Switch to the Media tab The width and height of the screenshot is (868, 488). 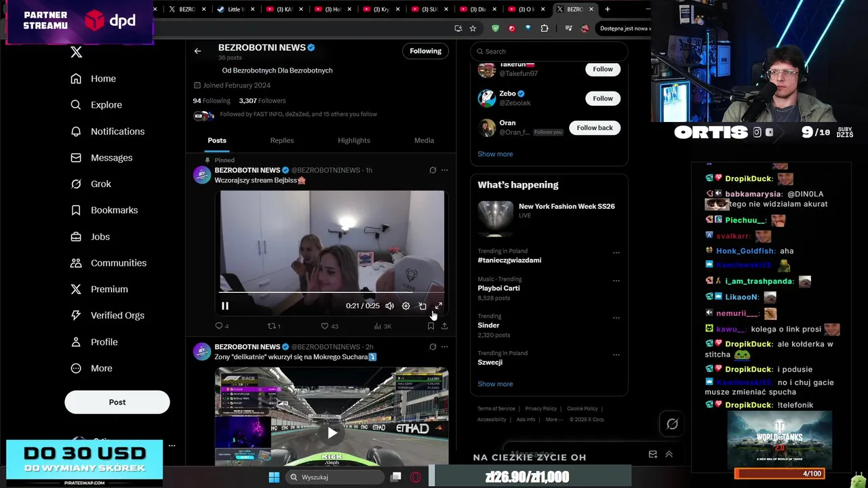click(424, 140)
